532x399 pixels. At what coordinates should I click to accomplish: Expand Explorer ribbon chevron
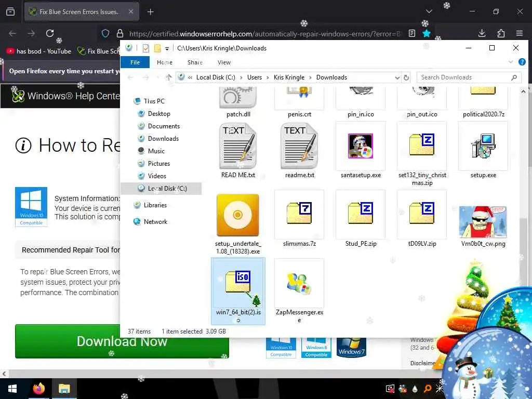click(511, 62)
